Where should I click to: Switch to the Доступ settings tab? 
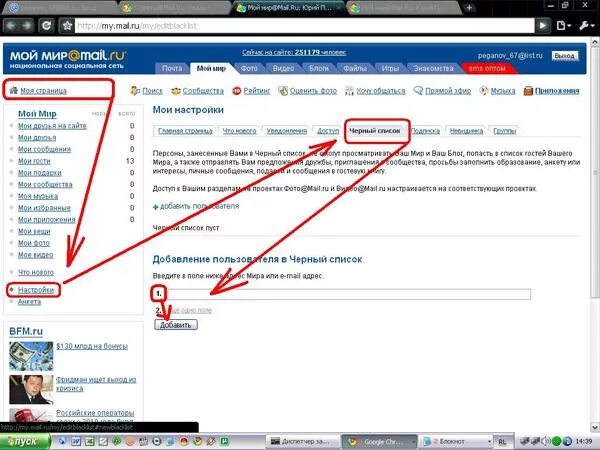coord(328,131)
